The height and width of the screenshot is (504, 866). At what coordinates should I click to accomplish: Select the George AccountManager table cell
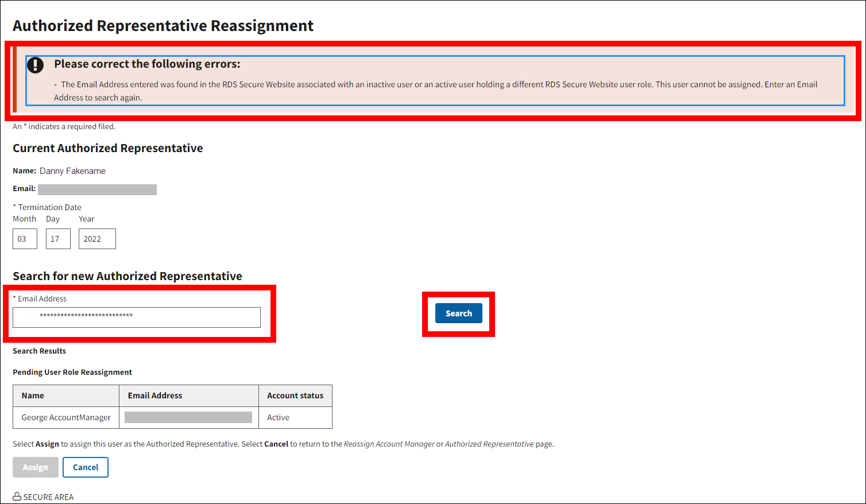coord(66,417)
